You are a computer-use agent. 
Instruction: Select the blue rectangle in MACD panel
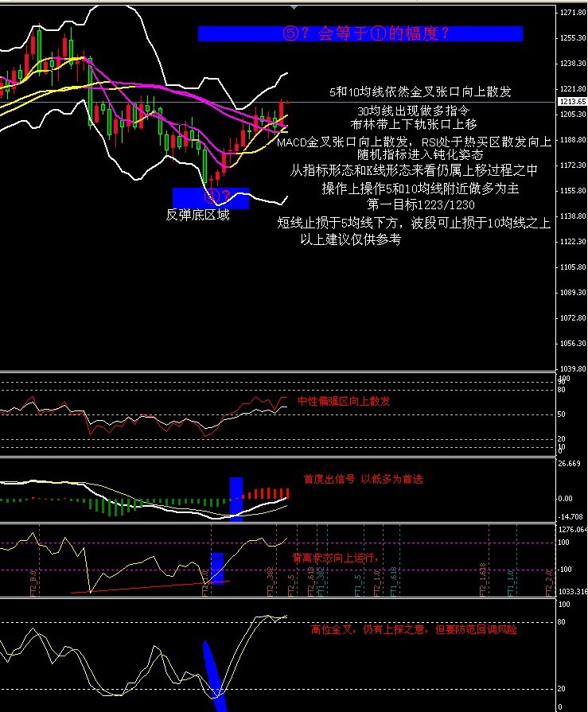(x=236, y=498)
